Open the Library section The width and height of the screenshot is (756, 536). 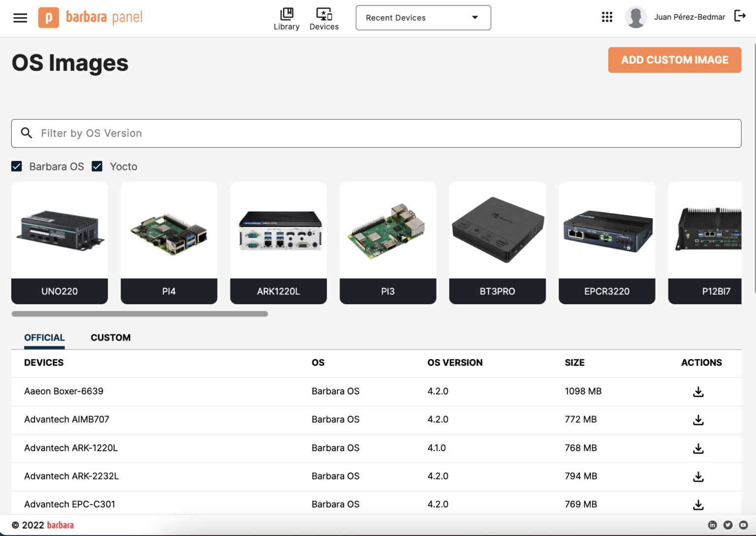[286, 19]
